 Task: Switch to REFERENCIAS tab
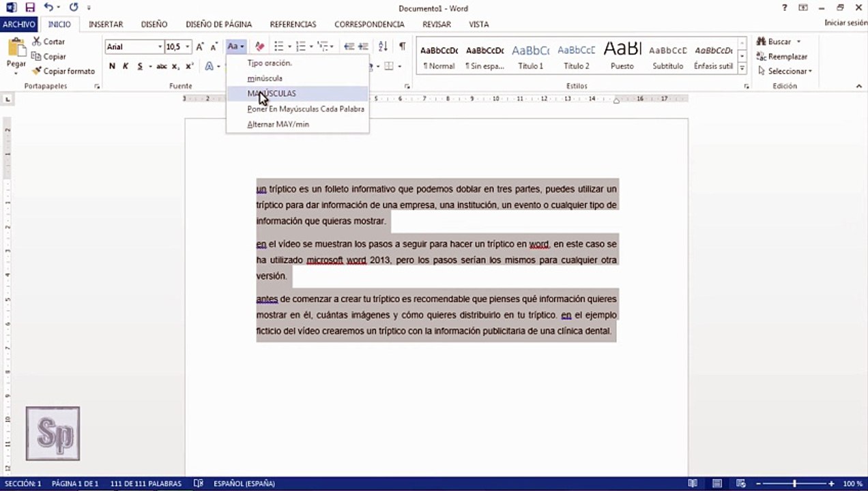(x=293, y=24)
